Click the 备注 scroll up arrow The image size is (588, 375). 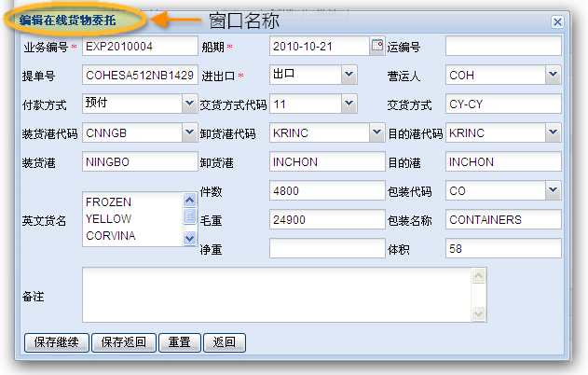[x=478, y=276]
